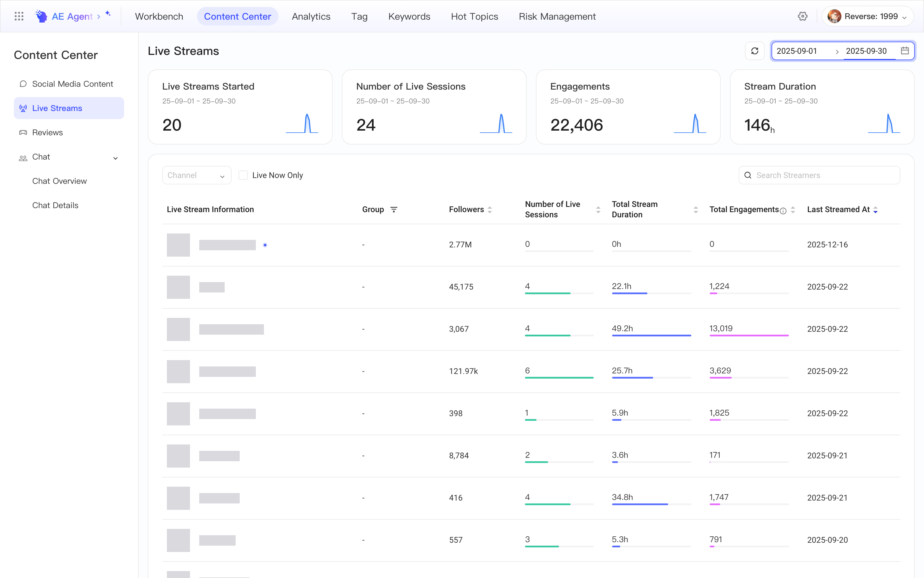Open the Engagements 22,406 card
The image size is (924, 578).
pos(628,107)
